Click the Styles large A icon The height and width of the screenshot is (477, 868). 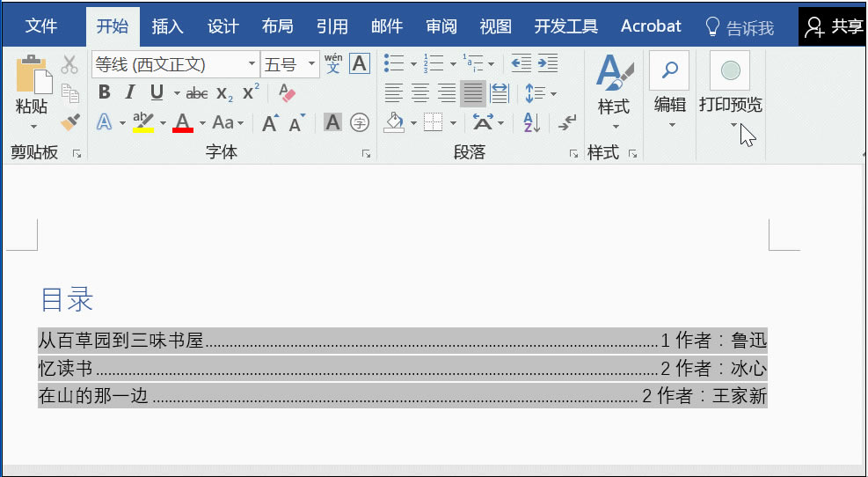[614, 72]
